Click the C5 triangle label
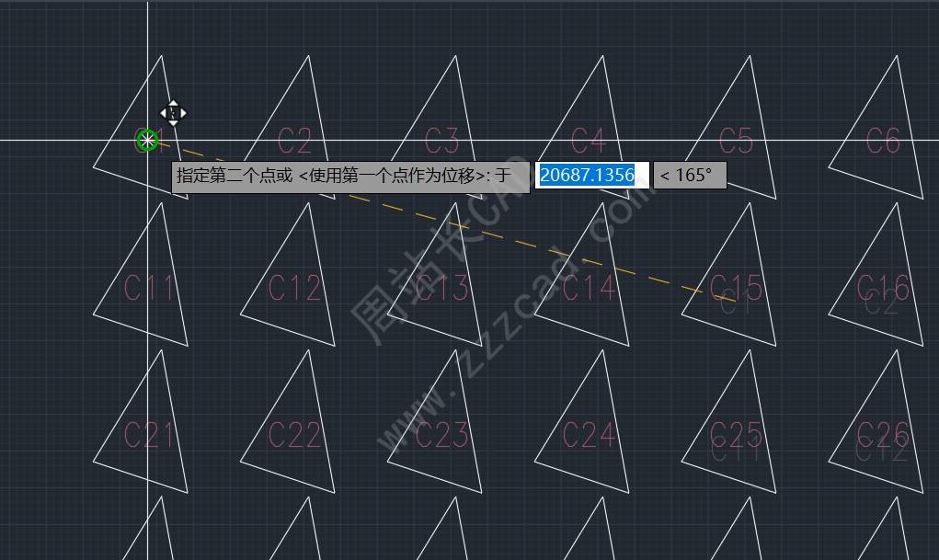This screenshot has width=939, height=560. click(x=736, y=141)
